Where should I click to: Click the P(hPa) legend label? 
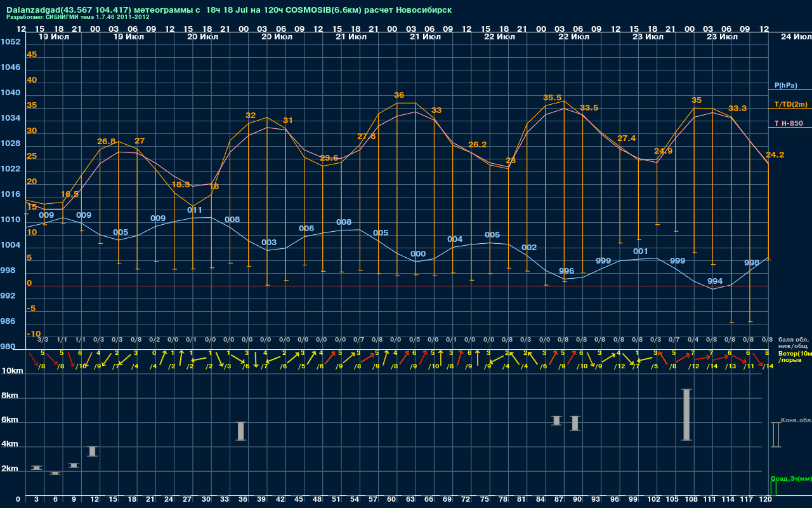785,85
